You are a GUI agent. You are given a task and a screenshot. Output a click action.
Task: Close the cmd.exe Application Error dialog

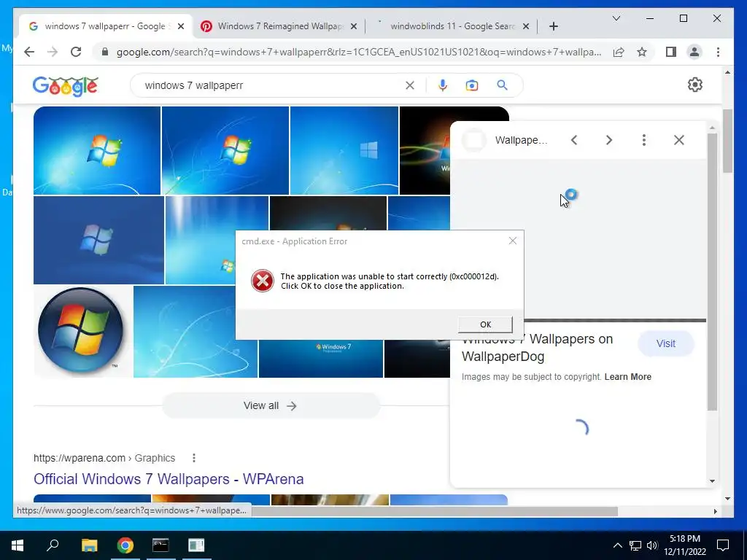[x=513, y=241]
